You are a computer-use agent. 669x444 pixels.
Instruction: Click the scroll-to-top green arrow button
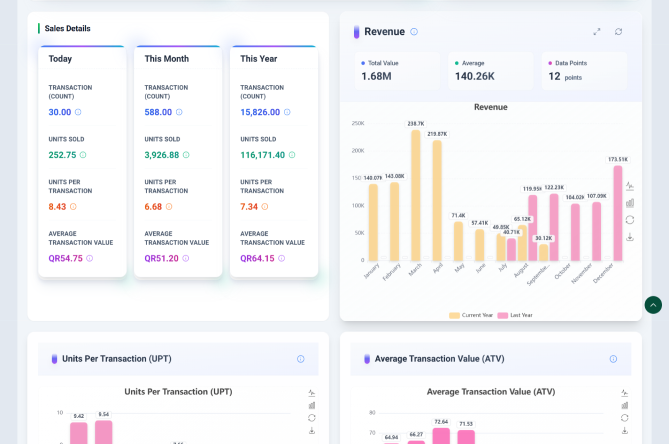[653, 305]
